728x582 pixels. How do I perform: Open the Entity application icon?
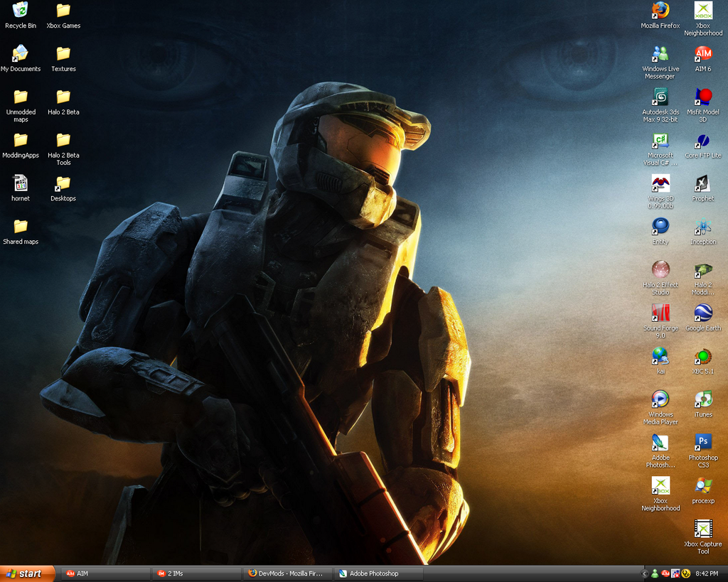(x=660, y=231)
